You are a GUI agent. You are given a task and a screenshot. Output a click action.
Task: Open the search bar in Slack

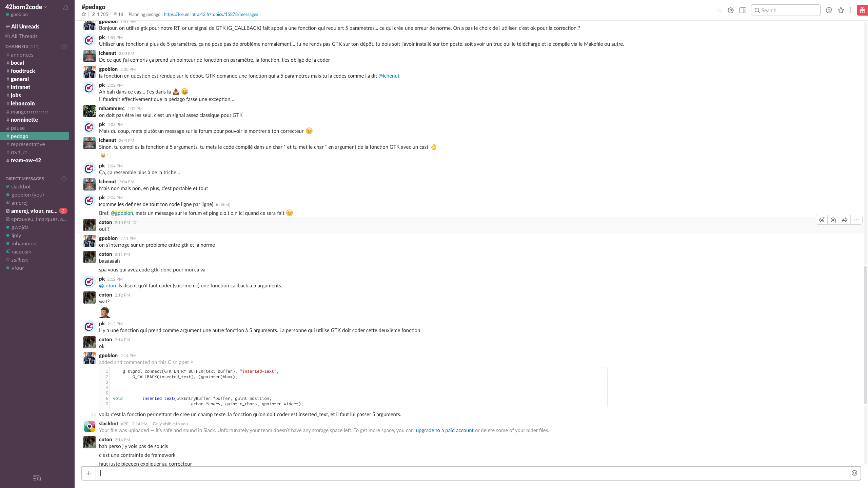[786, 10]
